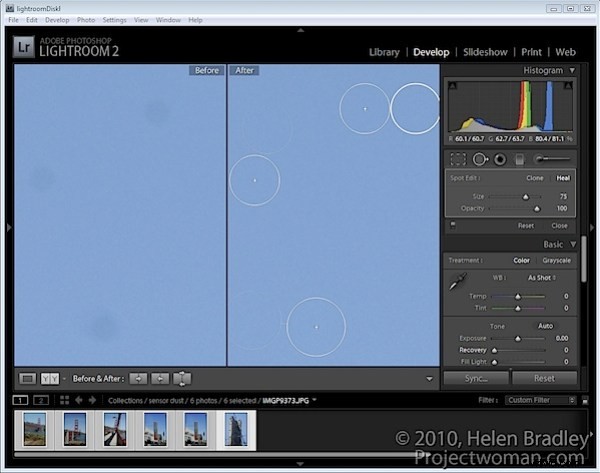
Task: Toggle the filter switch beside Custom Filter
Action: click(585, 400)
